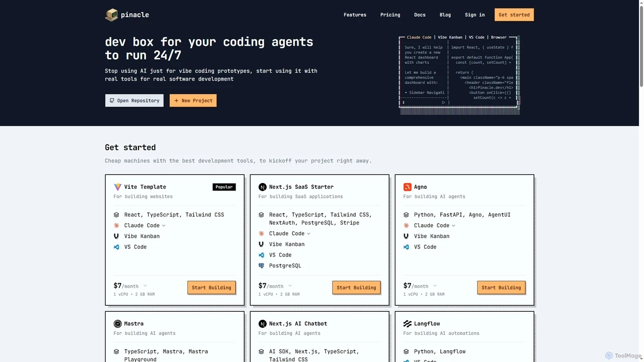Click the PostgreSQL elephant icon
Screen dimensions: 644x362
261,266
